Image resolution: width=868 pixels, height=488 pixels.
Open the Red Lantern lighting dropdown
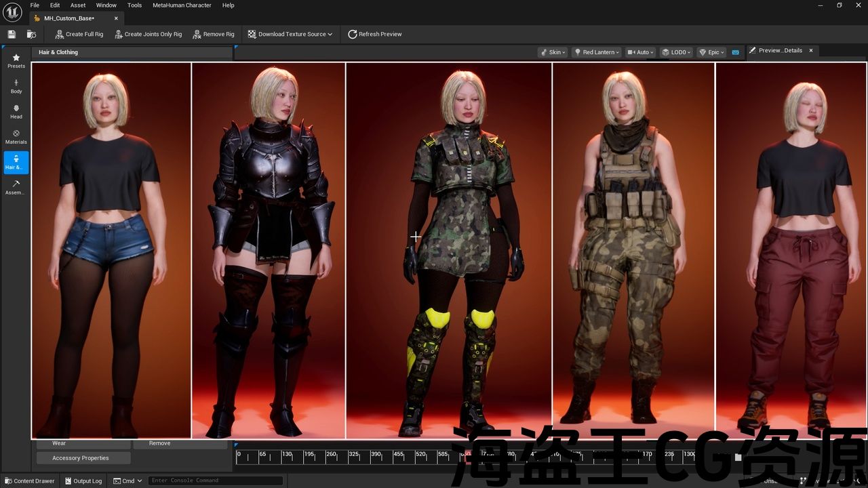(x=596, y=52)
